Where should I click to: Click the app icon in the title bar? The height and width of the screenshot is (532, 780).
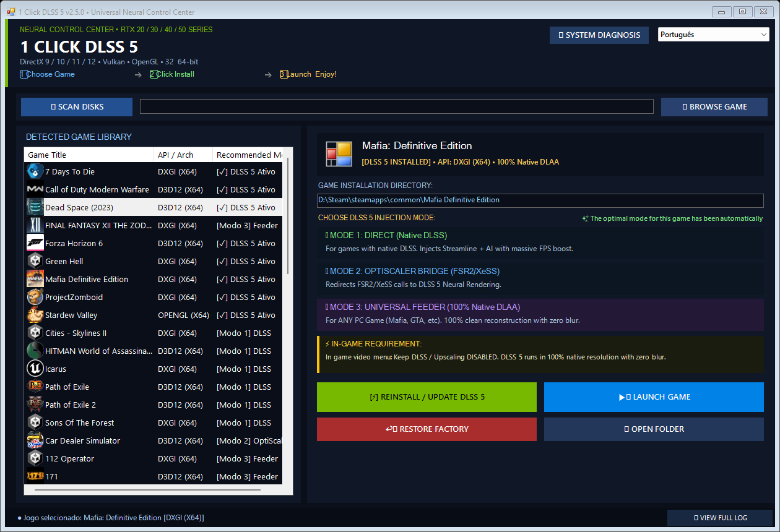pos(11,12)
